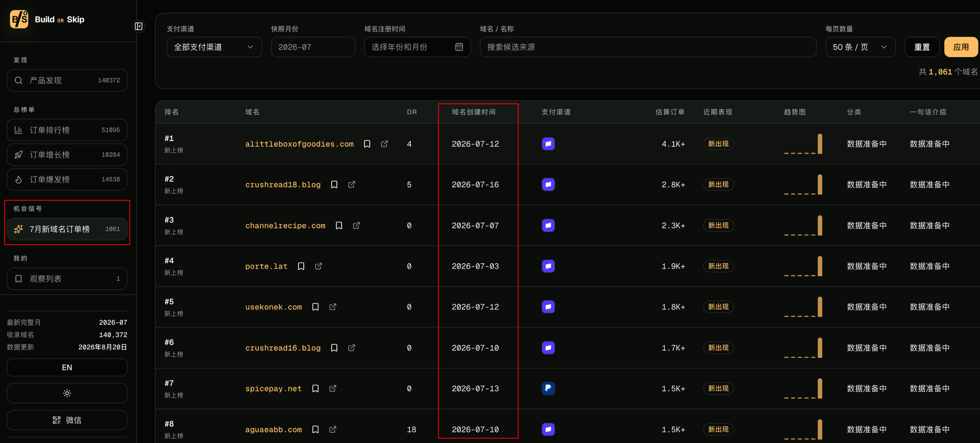The height and width of the screenshot is (443, 980).
Task: Open channelrecipe.com domain link
Action: tap(285, 225)
